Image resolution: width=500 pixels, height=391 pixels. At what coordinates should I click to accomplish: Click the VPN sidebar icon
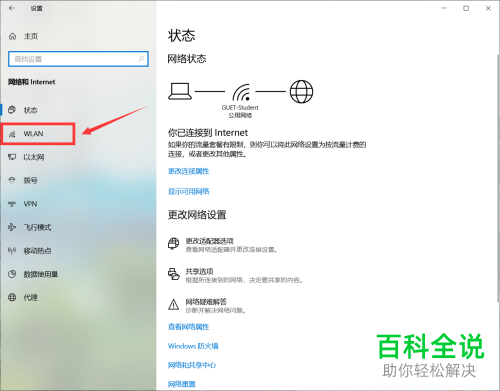[12, 204]
